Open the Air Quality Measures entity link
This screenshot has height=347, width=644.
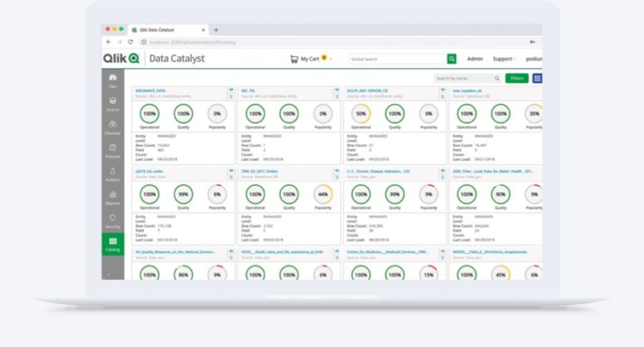point(175,252)
